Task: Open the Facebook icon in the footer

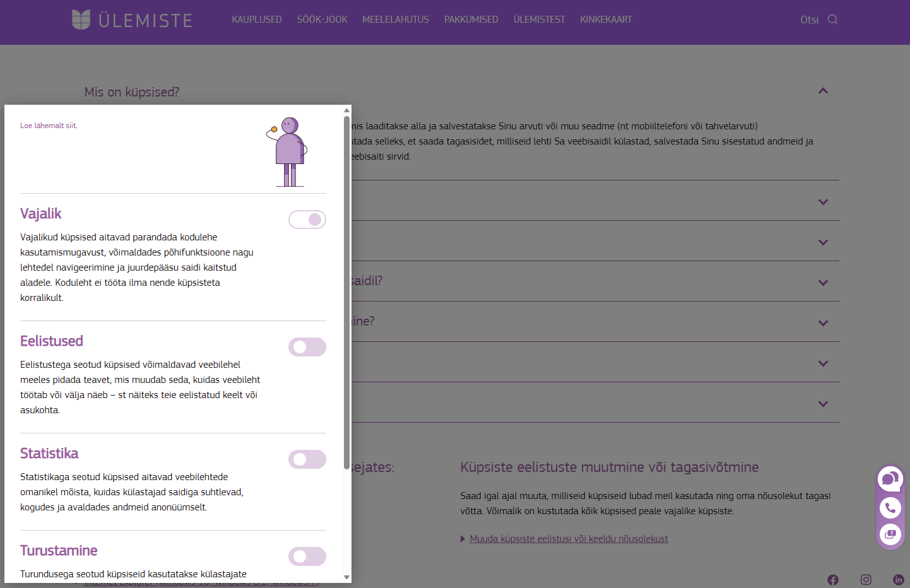Action: (833, 580)
